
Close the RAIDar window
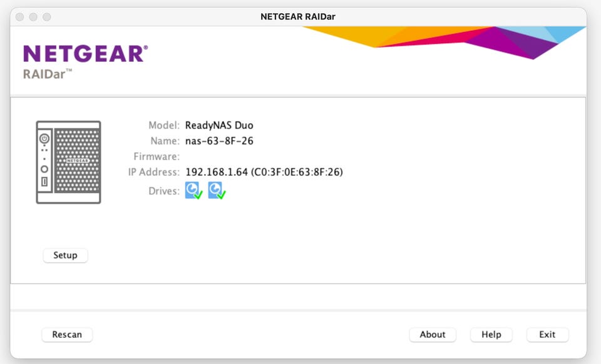click(20, 17)
